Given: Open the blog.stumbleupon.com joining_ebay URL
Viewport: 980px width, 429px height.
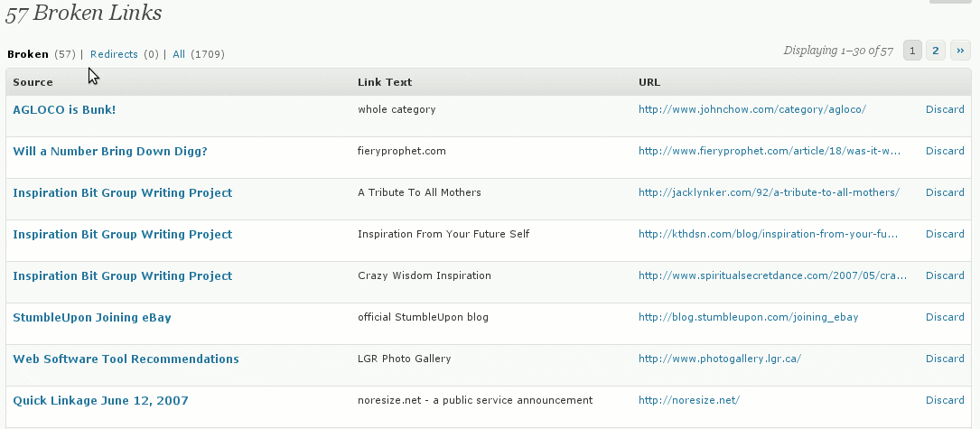Looking at the screenshot, I should 748,317.
